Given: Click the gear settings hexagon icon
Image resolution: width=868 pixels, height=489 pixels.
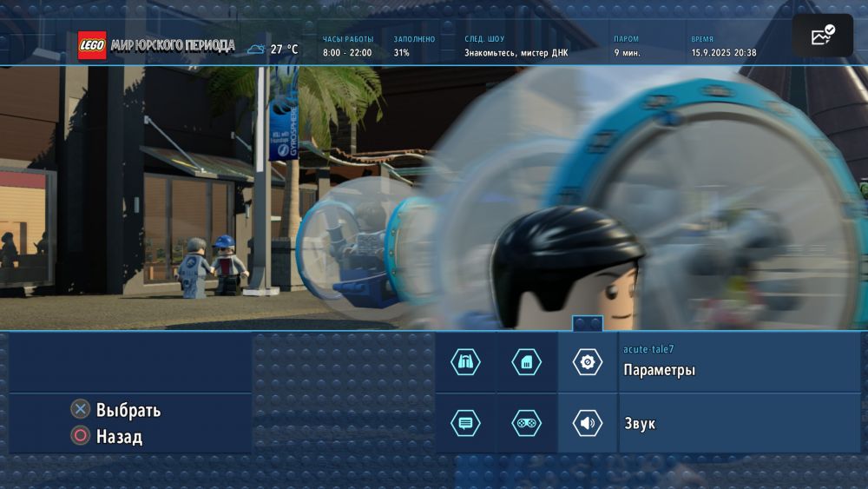Looking at the screenshot, I should [x=588, y=362].
